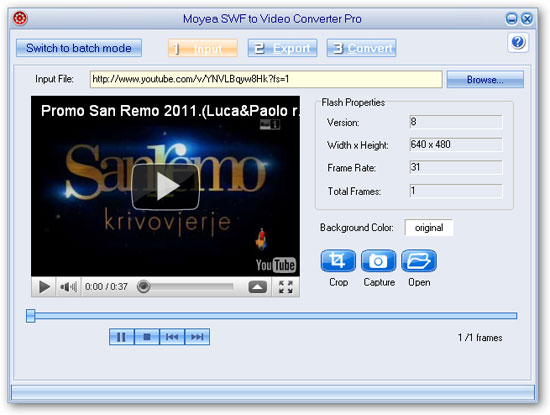The height and width of the screenshot is (415, 550).
Task: Click the '0:00 / 0:37' time display
Action: click(x=106, y=287)
